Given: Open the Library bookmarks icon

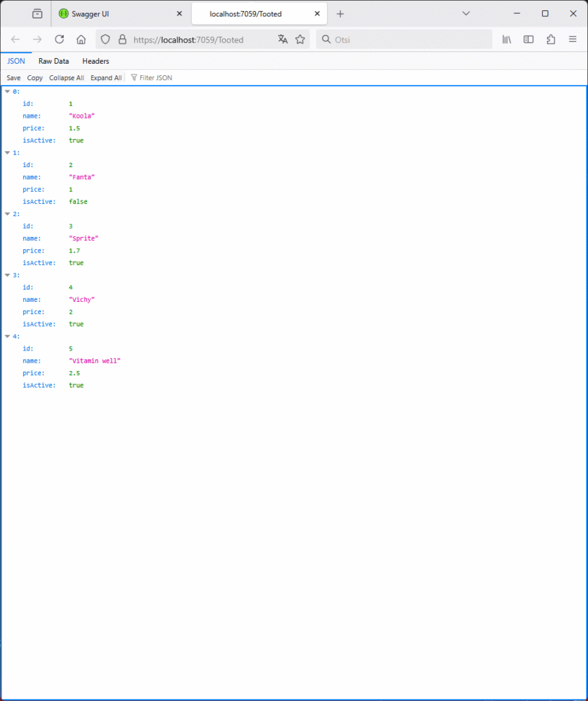Looking at the screenshot, I should tap(507, 40).
